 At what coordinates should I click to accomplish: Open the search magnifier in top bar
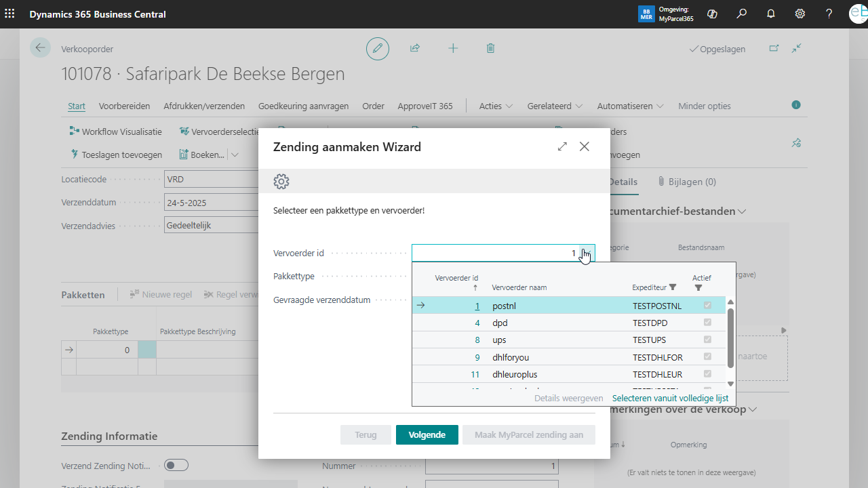tap(742, 14)
